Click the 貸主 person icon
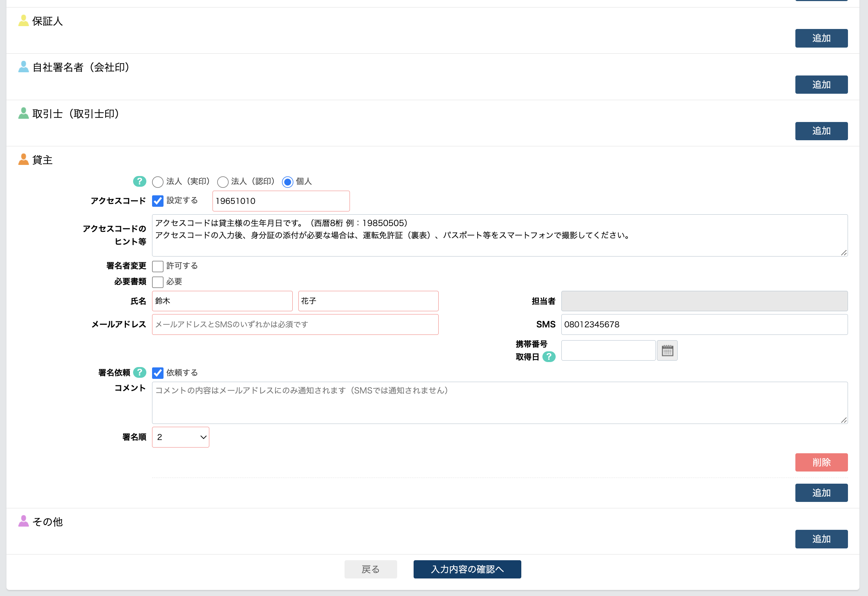 [x=23, y=160]
